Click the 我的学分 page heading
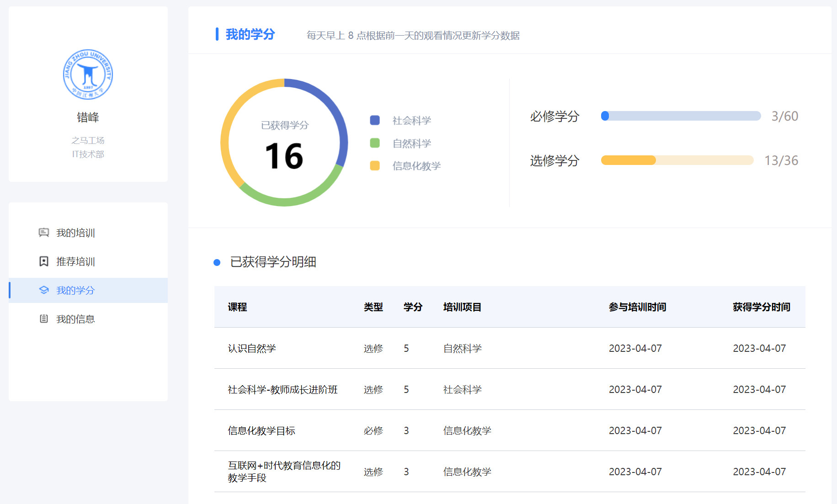 250,34
